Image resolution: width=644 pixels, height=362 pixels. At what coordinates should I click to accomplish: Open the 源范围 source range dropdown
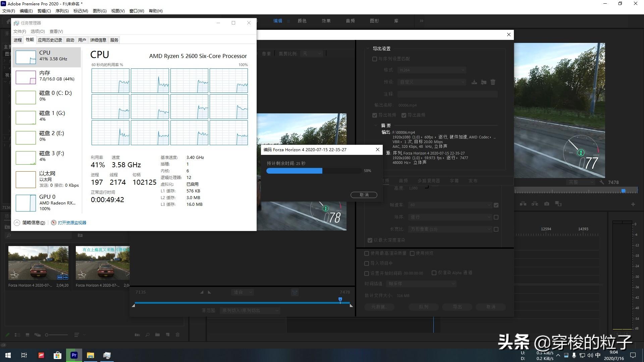250,311
